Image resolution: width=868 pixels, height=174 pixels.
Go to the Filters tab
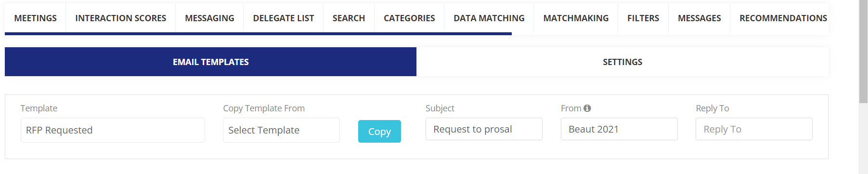(643, 18)
